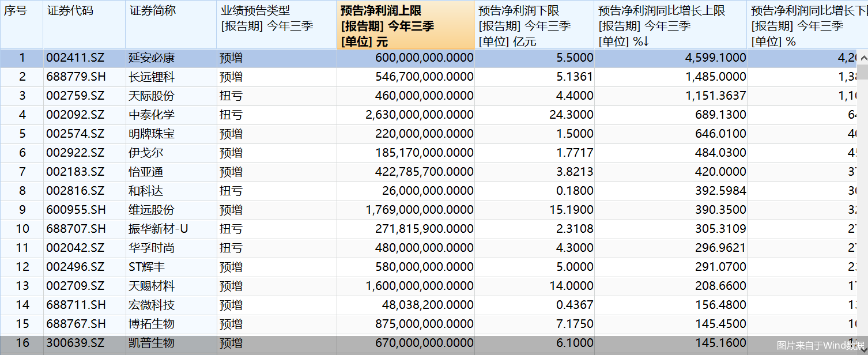Image resolution: width=868 pixels, height=355 pixels.
Task: Click the name 振华新材-U
Action: click(x=158, y=229)
